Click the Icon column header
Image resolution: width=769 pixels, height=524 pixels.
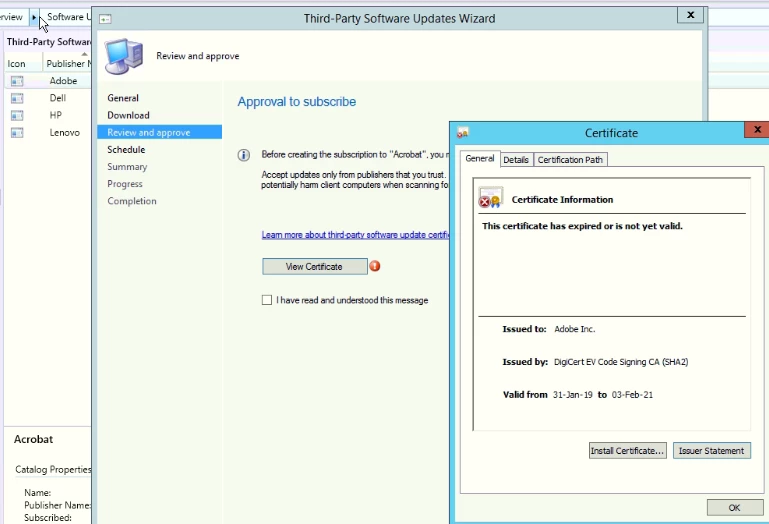(x=23, y=64)
